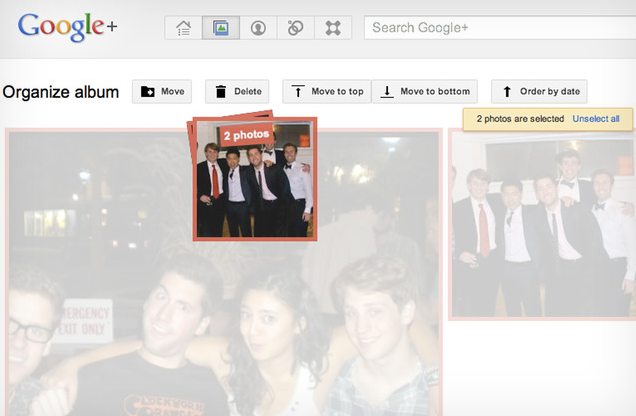Select the Photos icon in navigation
Image resolution: width=636 pixels, height=416 pixels.
(x=220, y=28)
